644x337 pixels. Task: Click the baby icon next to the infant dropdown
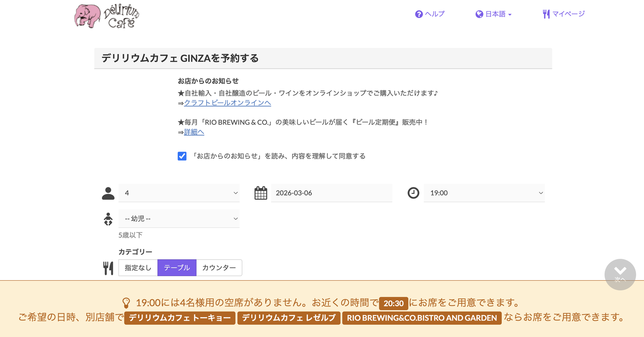point(108,219)
